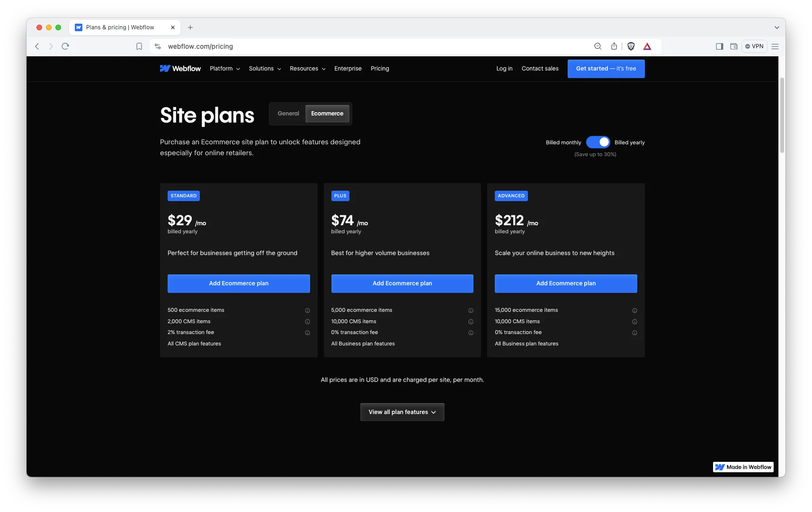Click the Log in link
Viewport: 812px width, 512px height.
(504, 69)
